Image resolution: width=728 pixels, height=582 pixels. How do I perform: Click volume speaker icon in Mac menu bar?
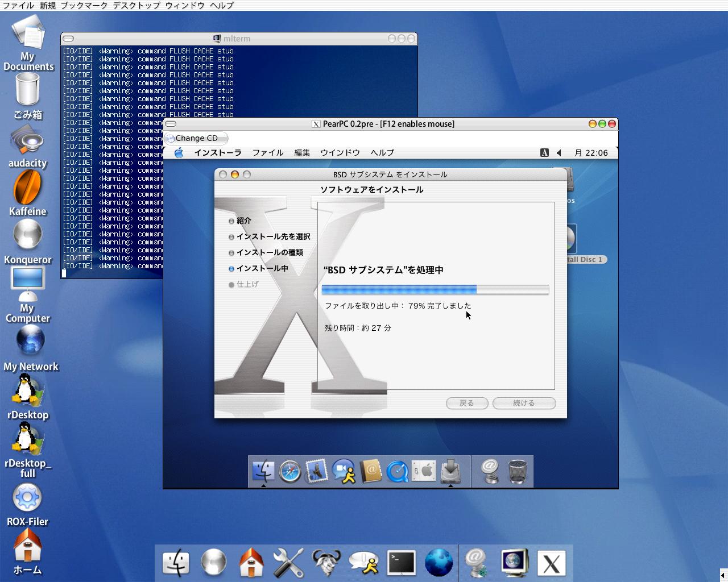[x=559, y=152]
